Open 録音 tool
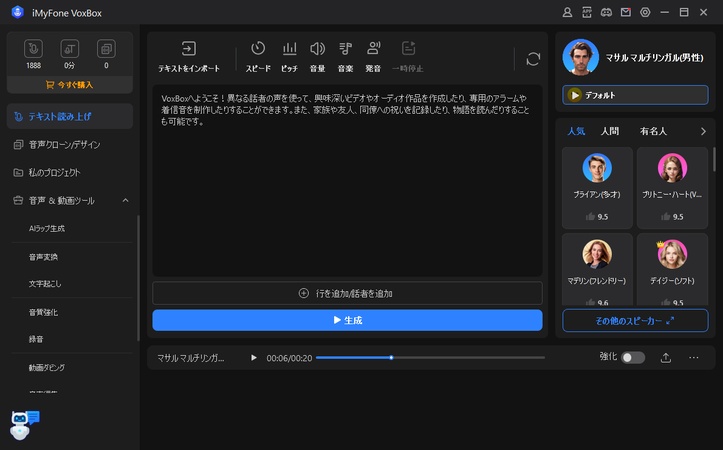The width and height of the screenshot is (723, 450). click(x=36, y=339)
